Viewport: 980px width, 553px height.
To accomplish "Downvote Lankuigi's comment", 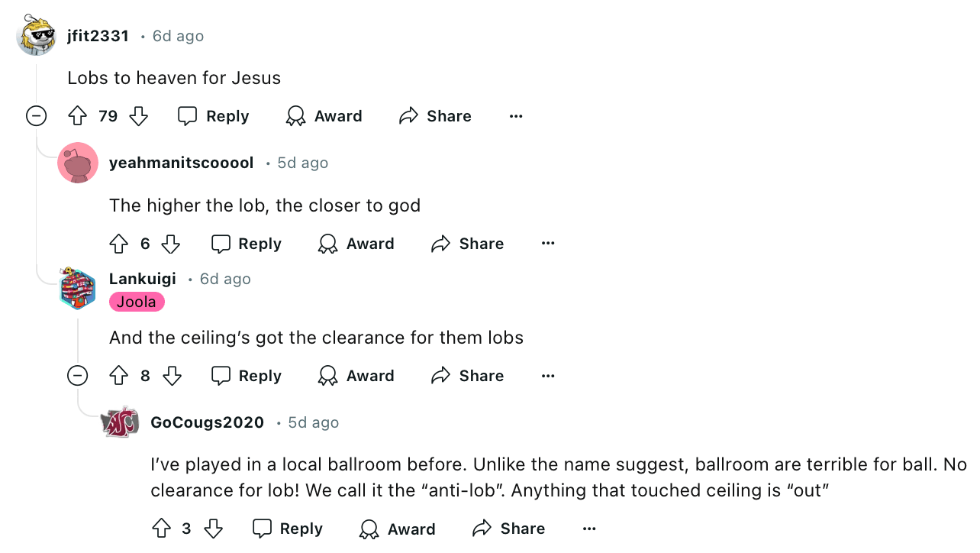I will pyautogui.click(x=172, y=376).
